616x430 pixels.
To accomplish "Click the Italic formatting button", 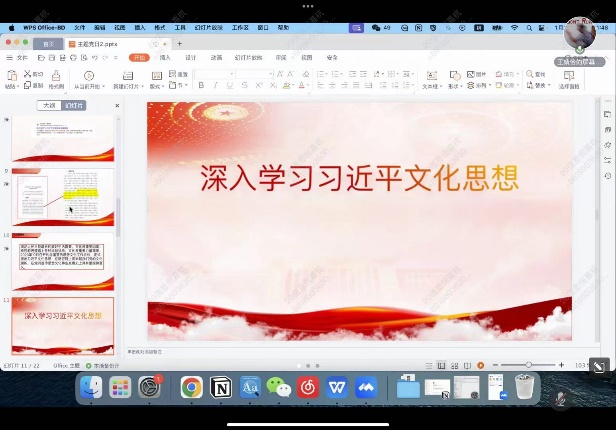I will pos(214,86).
